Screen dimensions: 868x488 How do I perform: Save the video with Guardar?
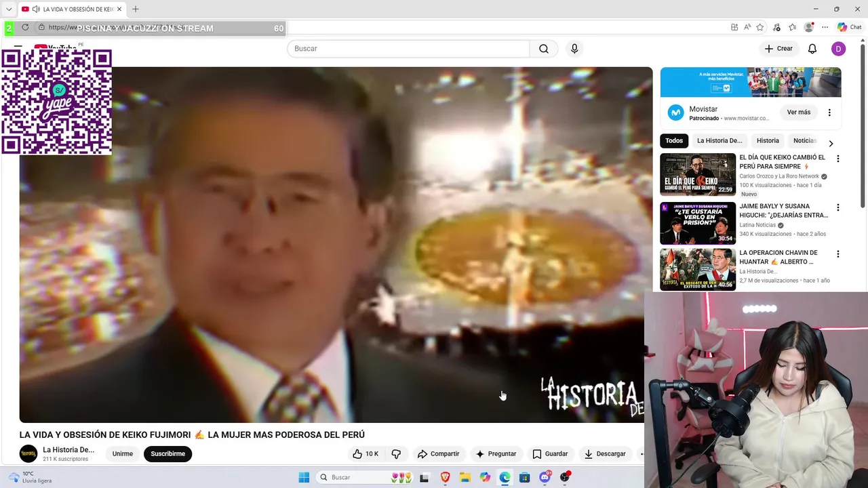[550, 454]
